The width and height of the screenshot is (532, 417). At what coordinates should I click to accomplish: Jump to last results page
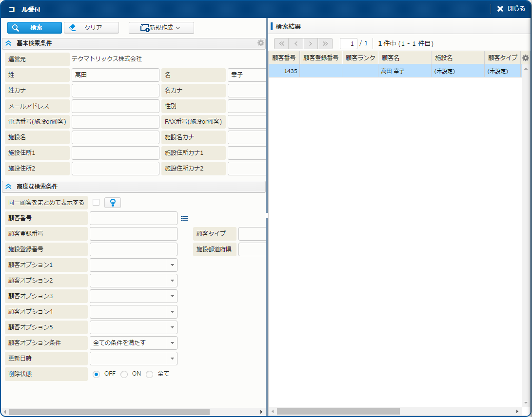(325, 43)
